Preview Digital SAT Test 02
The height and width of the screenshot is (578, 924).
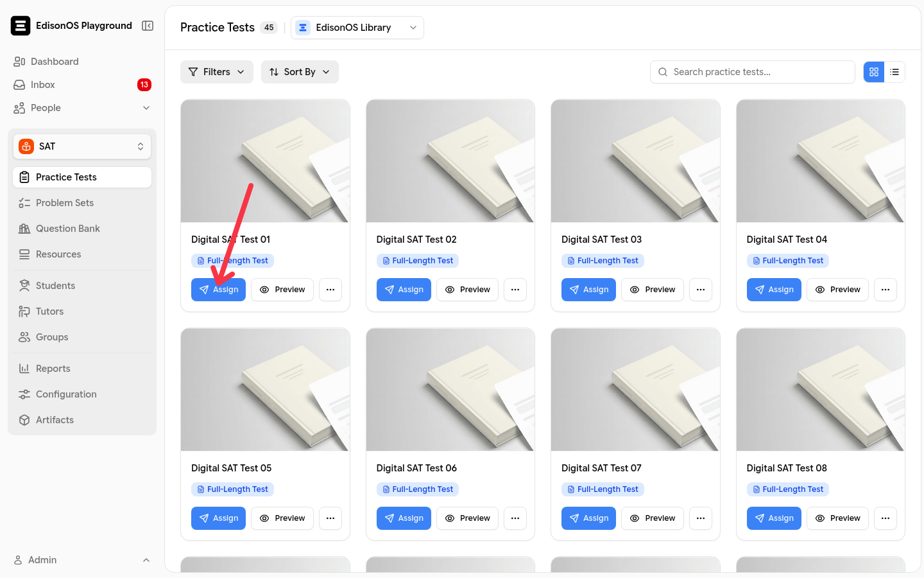pos(468,290)
